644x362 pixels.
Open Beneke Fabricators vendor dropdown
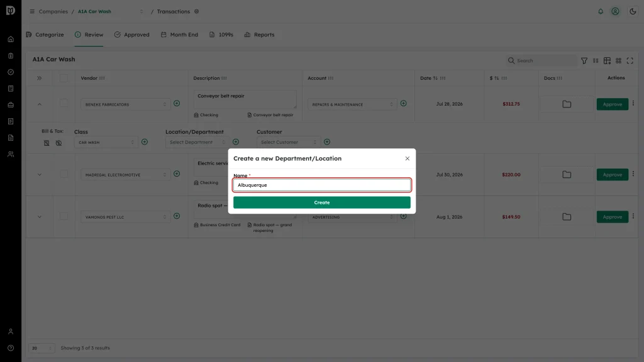[x=125, y=104]
